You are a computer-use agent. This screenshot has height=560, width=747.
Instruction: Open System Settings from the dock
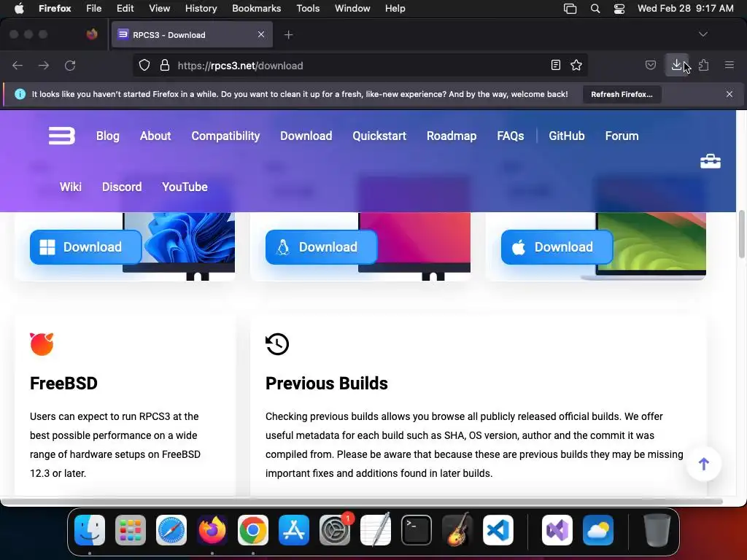coord(335,530)
